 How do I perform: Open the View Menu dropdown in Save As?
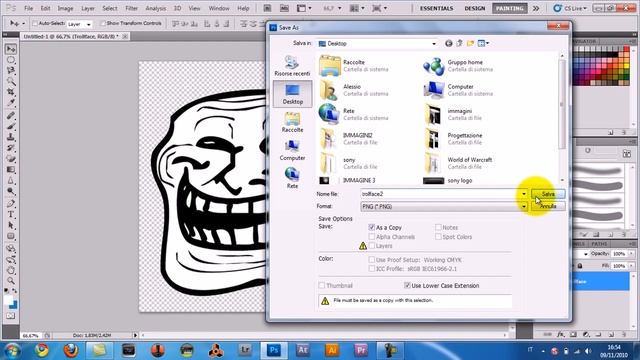tap(483, 43)
